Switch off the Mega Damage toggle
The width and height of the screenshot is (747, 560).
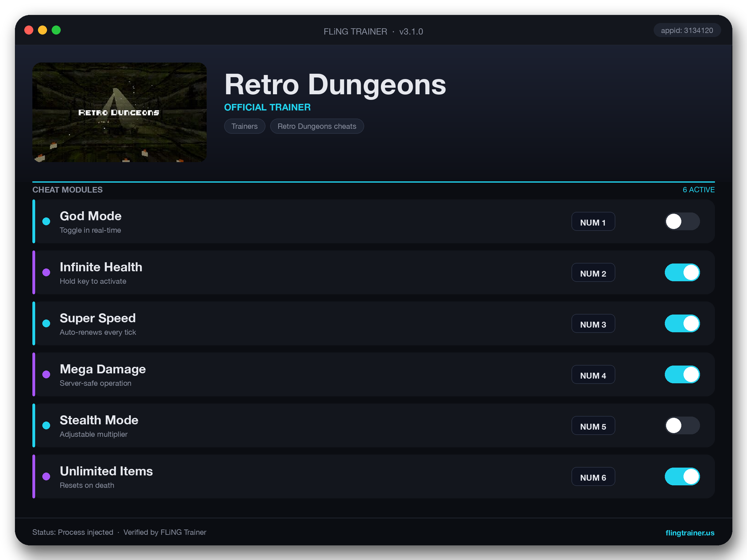pos(682,374)
